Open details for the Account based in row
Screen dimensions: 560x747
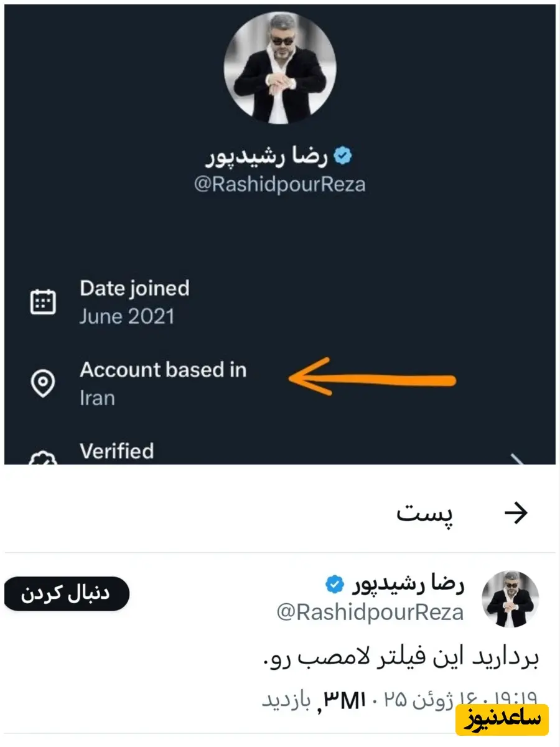point(163,383)
